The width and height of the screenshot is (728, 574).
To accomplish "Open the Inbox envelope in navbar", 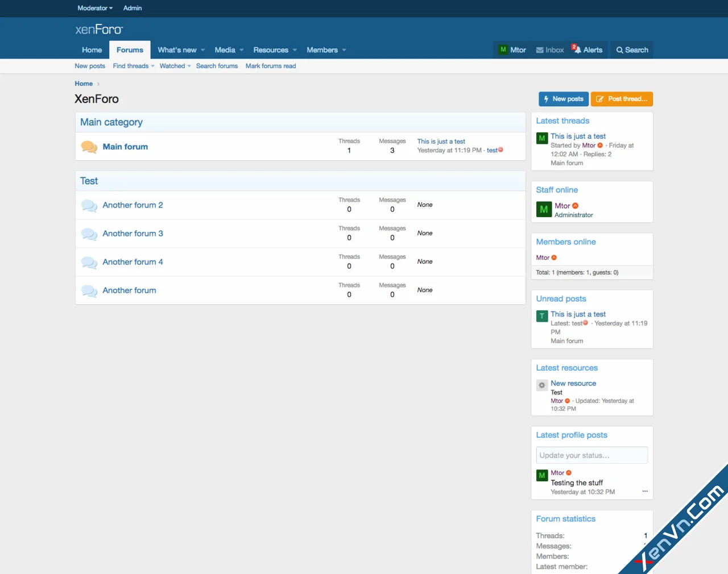I will pyautogui.click(x=549, y=50).
